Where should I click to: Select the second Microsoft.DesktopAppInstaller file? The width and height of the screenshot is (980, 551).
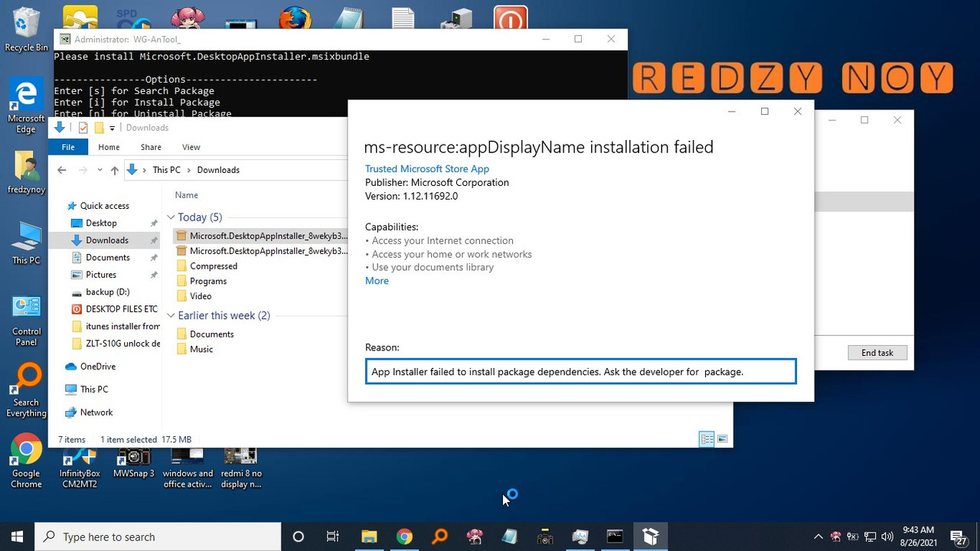(x=261, y=251)
